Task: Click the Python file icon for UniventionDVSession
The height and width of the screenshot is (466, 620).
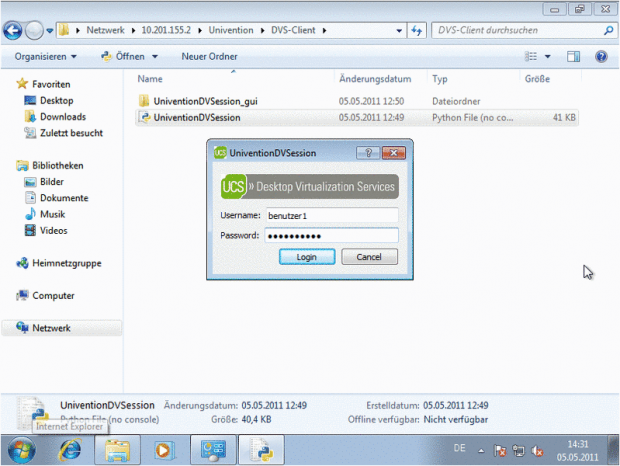Action: click(145, 117)
